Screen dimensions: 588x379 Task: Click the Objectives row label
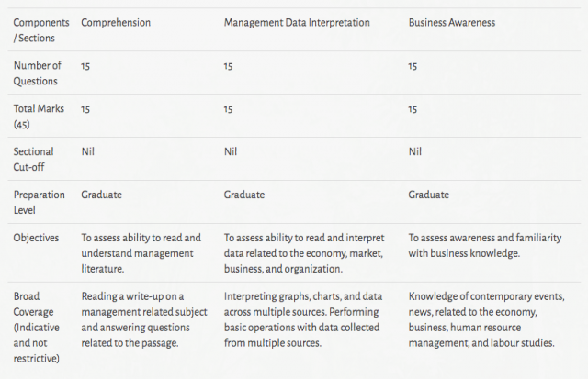[37, 238]
